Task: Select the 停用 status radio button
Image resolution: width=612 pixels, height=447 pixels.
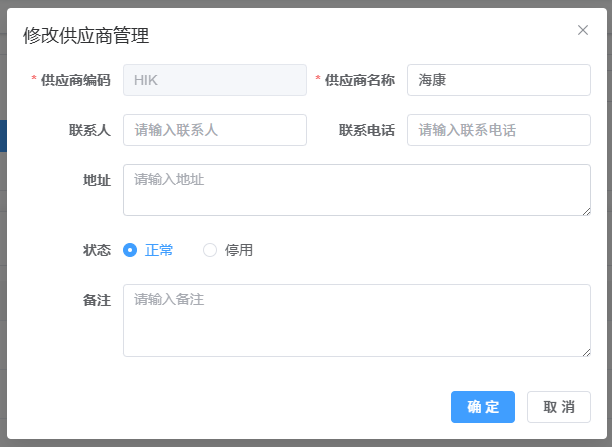Action: [210, 250]
